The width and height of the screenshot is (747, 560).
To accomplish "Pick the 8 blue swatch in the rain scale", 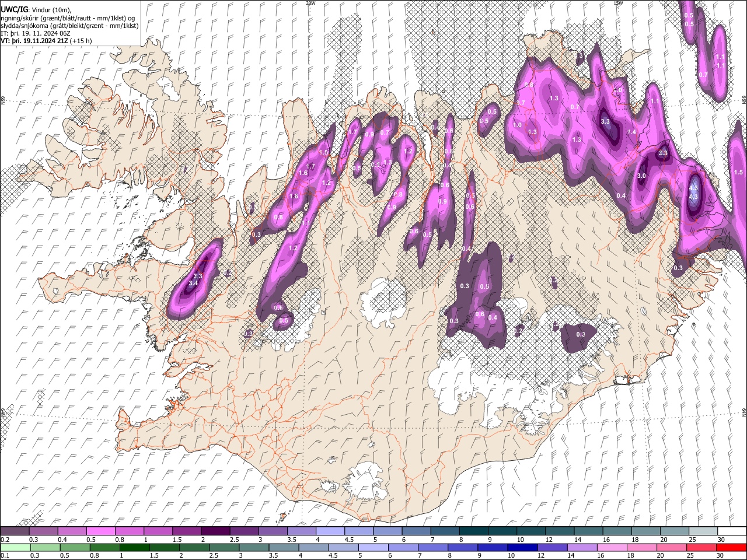I will click(x=462, y=547).
